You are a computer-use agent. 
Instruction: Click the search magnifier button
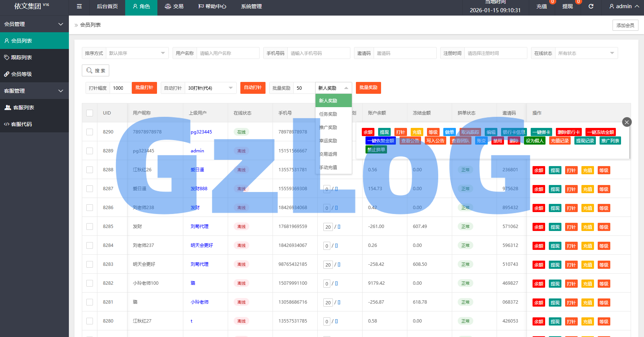tap(96, 70)
